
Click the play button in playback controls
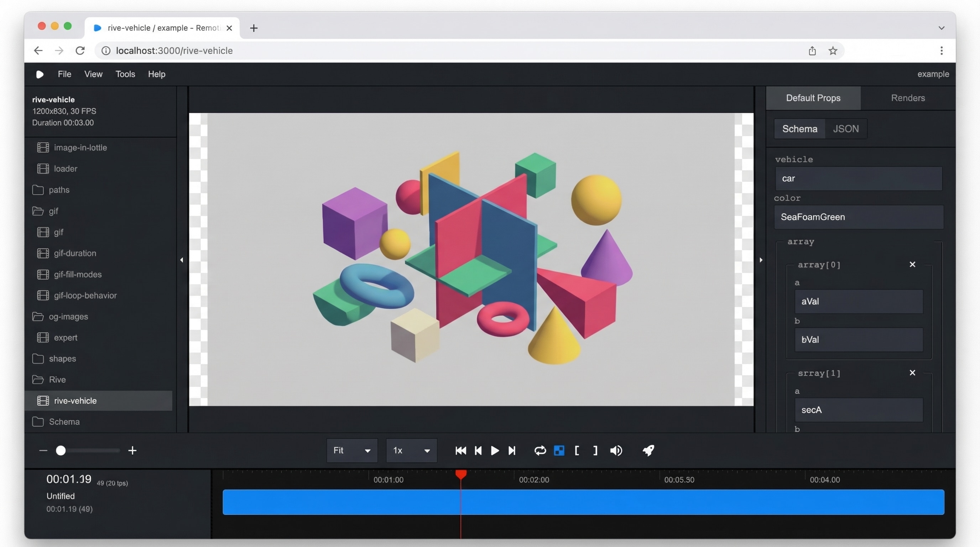click(495, 451)
